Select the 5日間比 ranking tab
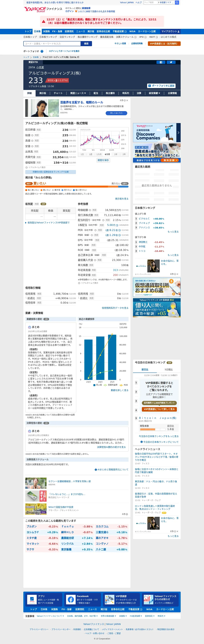The image size is (204, 644). click(169, 370)
